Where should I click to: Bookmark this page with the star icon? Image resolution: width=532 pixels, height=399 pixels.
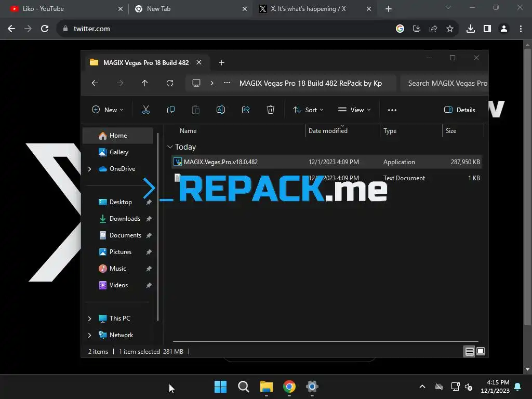click(449, 29)
